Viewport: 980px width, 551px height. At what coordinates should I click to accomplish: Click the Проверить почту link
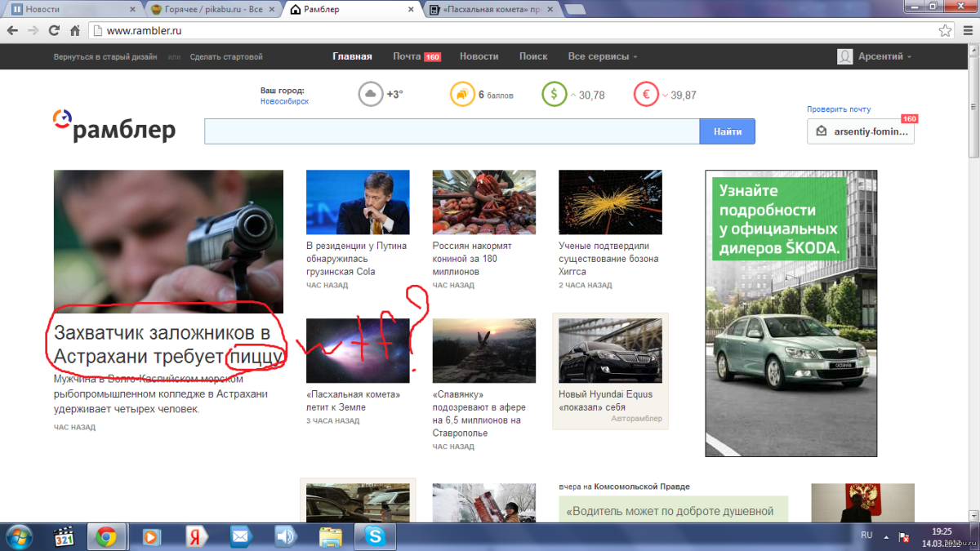click(839, 109)
